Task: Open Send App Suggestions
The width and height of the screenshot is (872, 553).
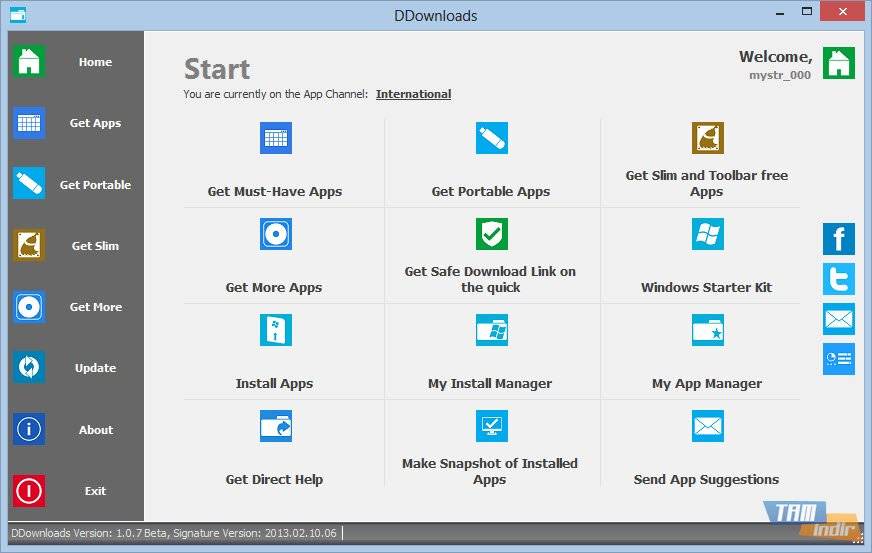Action: [707, 479]
